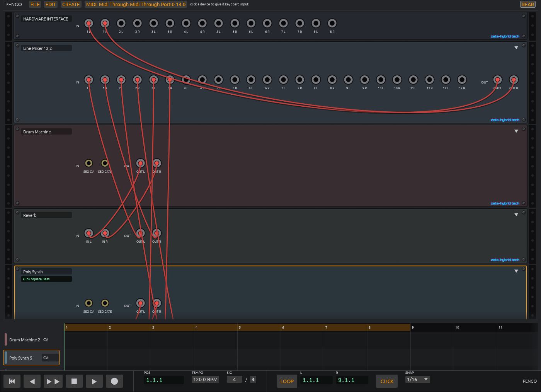Open the CREATE menu
The height and width of the screenshot is (392, 541).
tap(71, 4)
